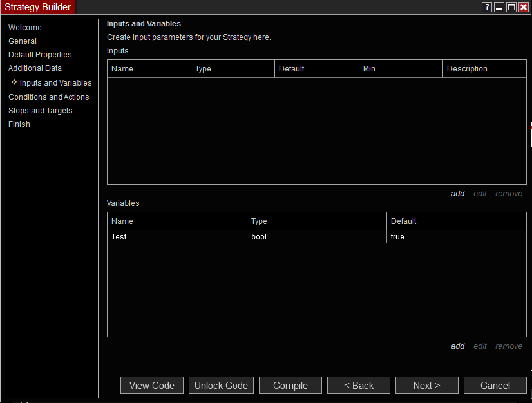Click the Description column header
The width and height of the screenshot is (532, 403).
click(484, 69)
